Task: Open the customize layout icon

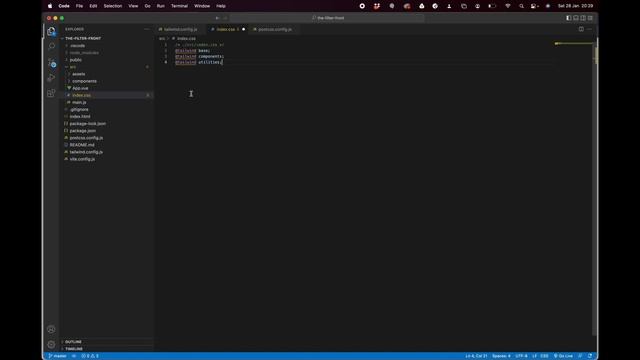Action: [590, 18]
